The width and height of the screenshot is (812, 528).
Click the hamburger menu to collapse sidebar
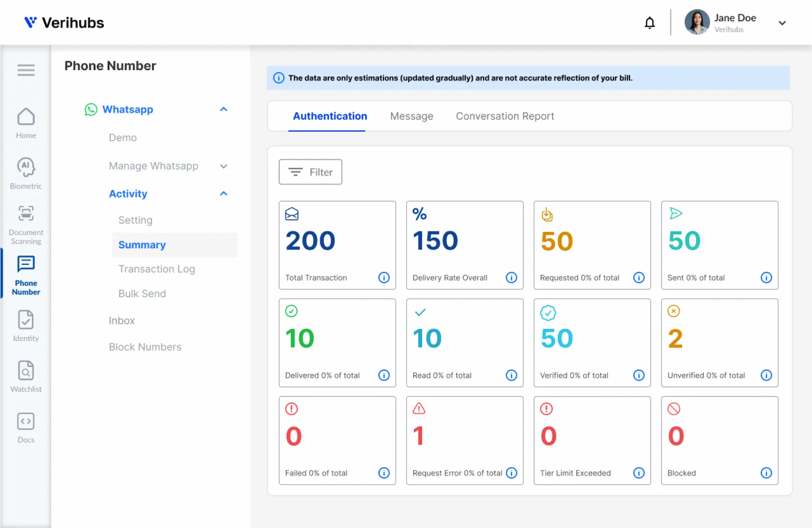tap(26, 70)
